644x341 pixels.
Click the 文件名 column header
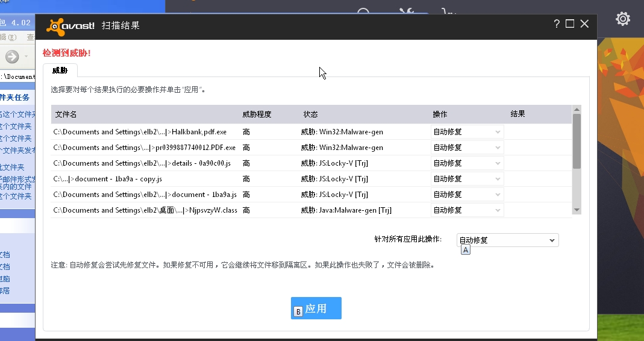coord(66,114)
